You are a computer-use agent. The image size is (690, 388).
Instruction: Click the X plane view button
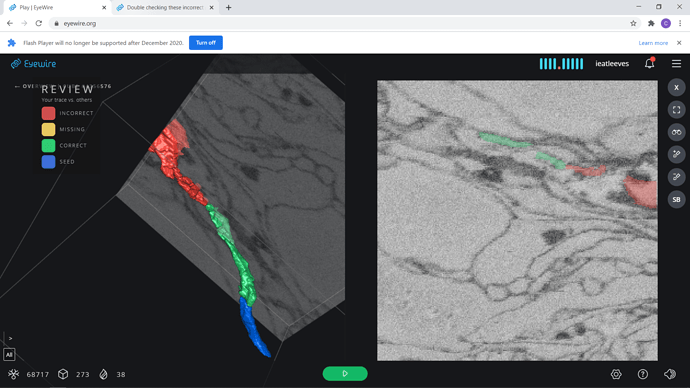(676, 88)
